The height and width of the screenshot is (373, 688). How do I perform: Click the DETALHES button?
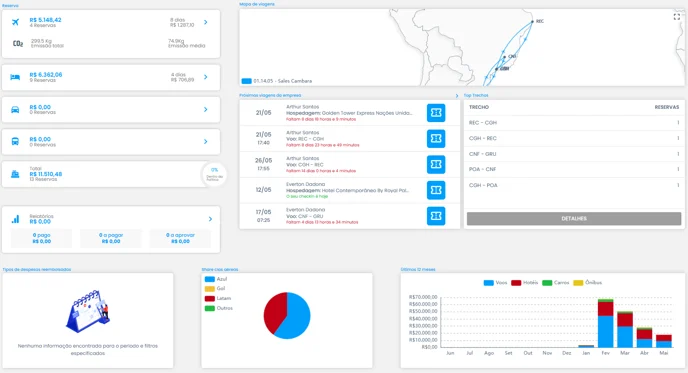[x=574, y=219]
